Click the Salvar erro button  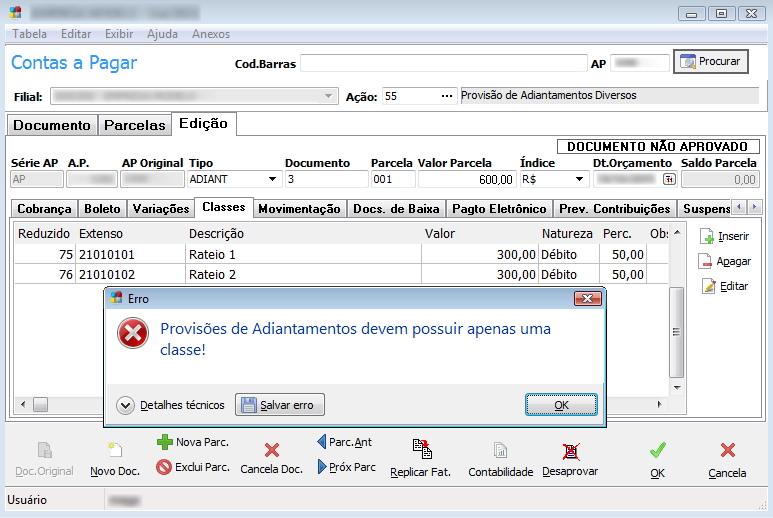280,405
